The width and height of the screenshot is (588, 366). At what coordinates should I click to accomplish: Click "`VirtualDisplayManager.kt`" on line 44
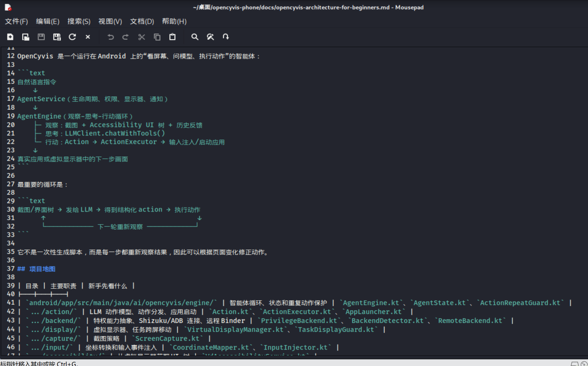click(x=235, y=329)
